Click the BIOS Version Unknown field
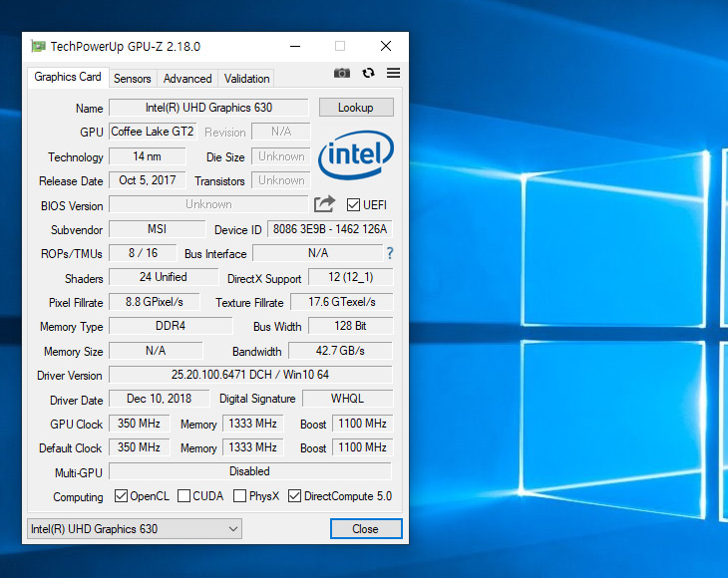This screenshot has width=728, height=578. [x=208, y=204]
